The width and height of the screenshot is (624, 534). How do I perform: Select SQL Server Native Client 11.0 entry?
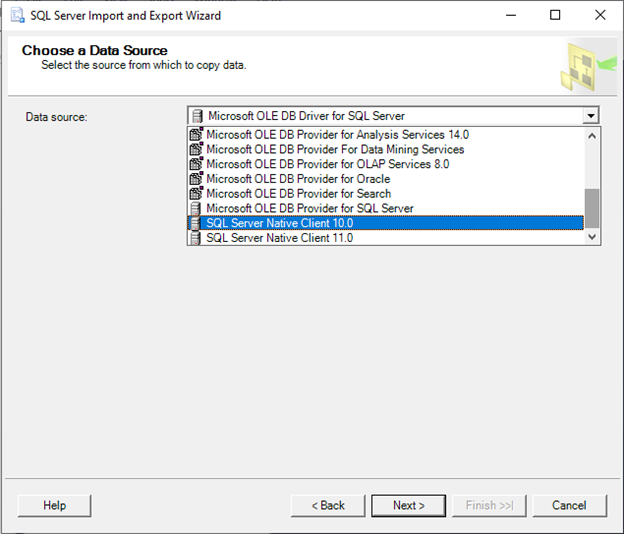pyautogui.click(x=385, y=238)
